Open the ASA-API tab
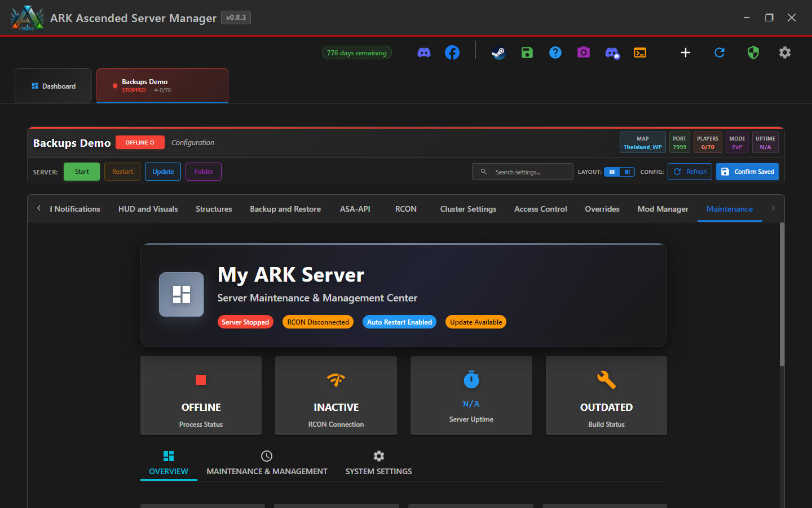The width and height of the screenshot is (812, 508). pos(355,209)
